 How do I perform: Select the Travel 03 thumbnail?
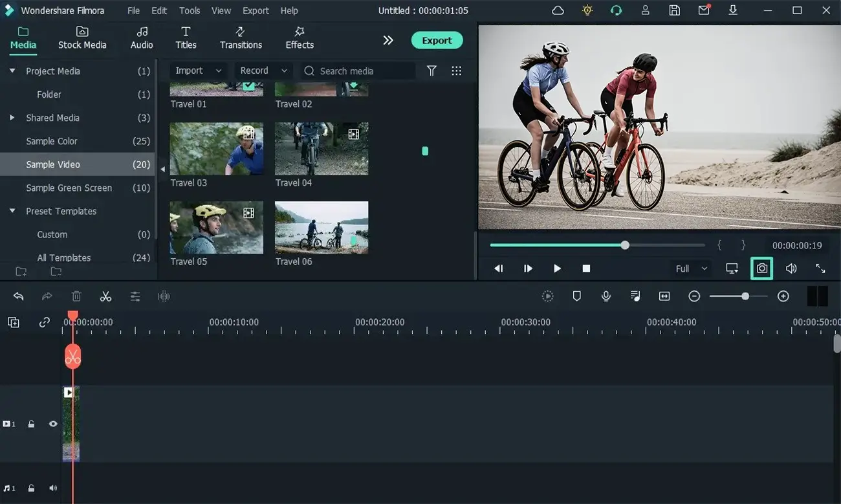pyautogui.click(x=216, y=148)
